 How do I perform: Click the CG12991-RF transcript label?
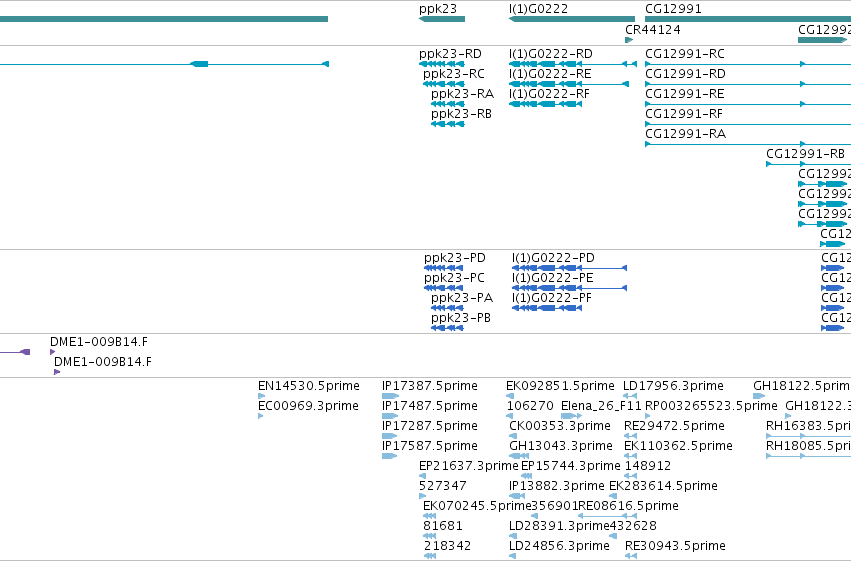point(684,114)
